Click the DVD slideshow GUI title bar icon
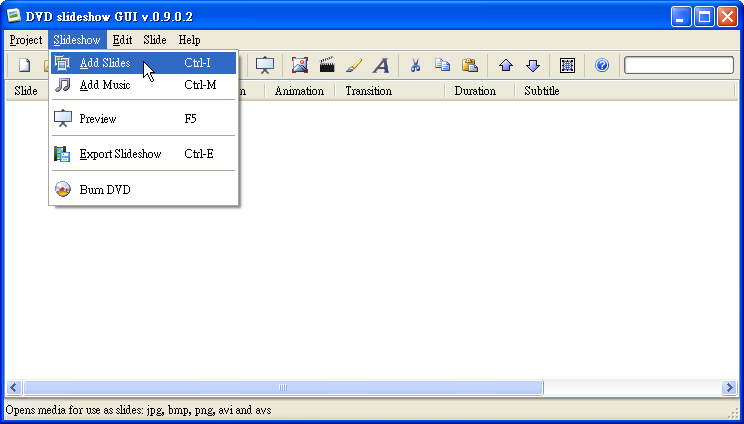 (14, 16)
